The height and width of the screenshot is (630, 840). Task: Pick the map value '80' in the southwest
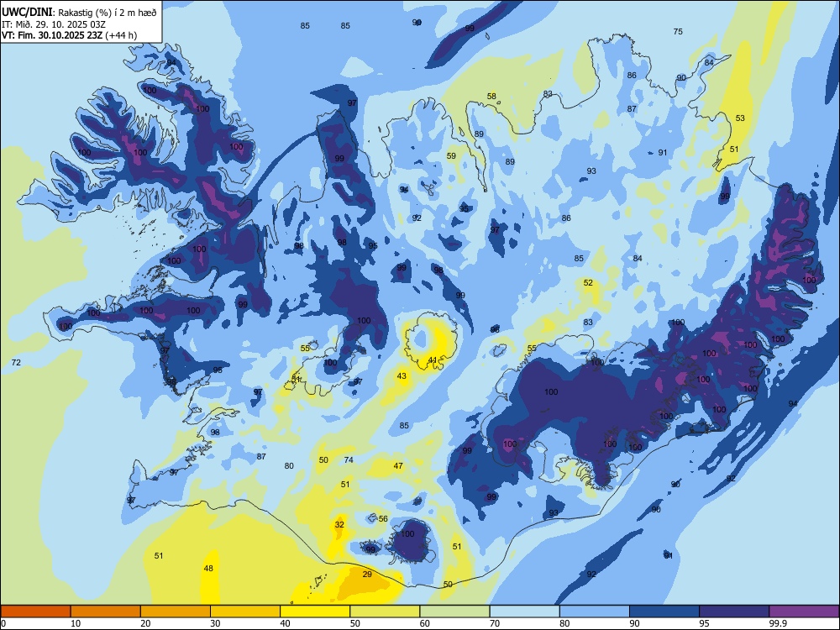289,466
